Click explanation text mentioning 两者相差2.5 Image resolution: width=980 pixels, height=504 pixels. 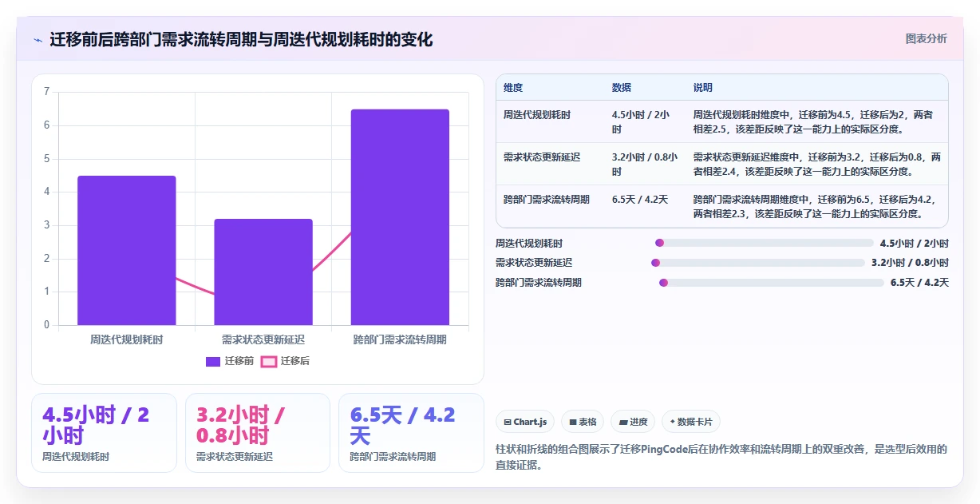(812, 121)
